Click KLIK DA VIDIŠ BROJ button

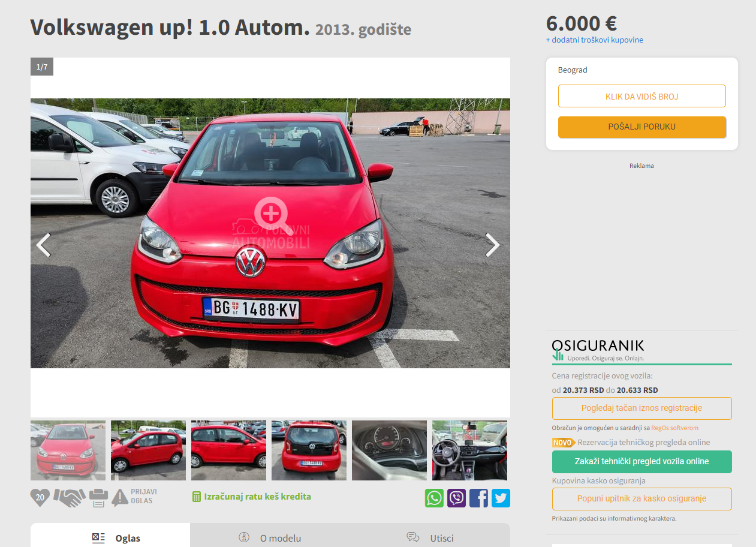[x=641, y=96]
